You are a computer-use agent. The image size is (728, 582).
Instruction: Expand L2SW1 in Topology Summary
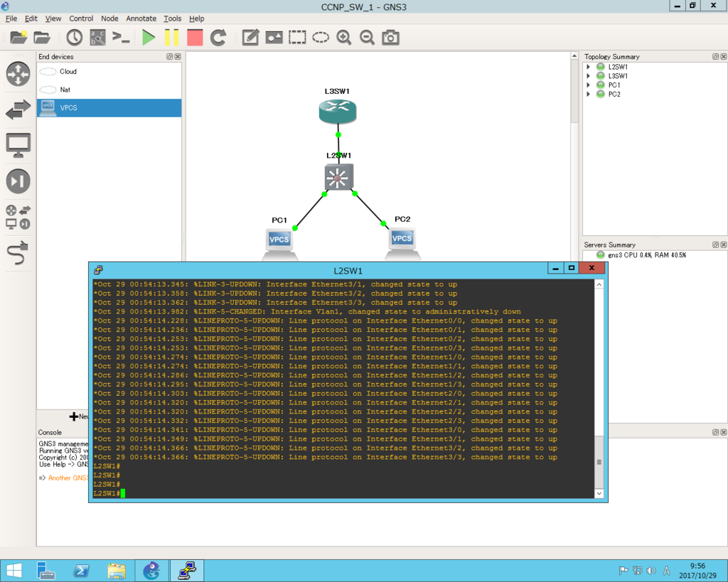[x=588, y=67]
